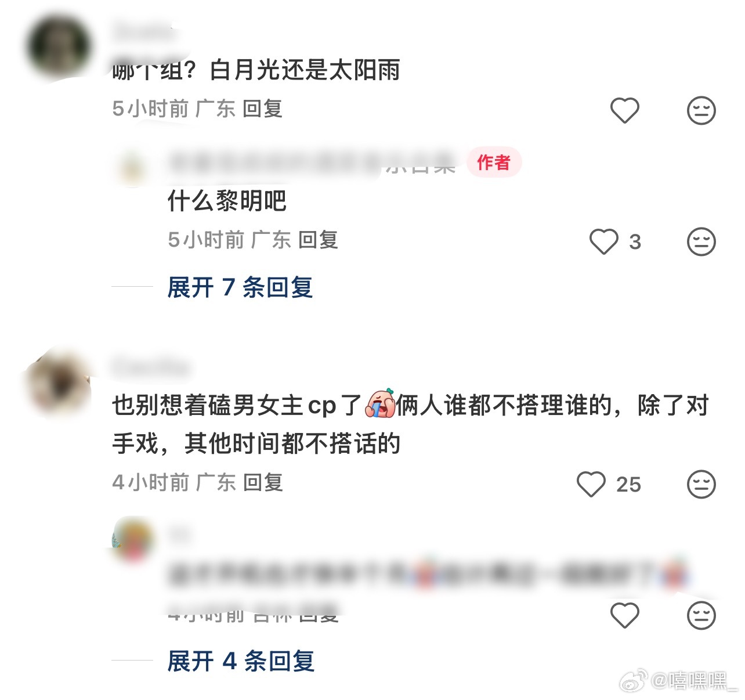Like the author's 什么黎明吧 reply
The width and height of the screenshot is (745, 700).
(604, 241)
